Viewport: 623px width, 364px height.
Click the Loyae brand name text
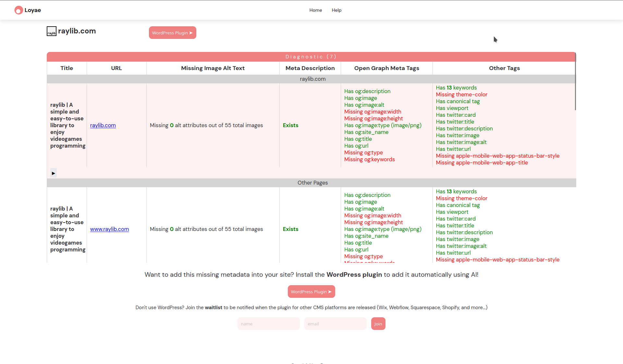pos(33,10)
